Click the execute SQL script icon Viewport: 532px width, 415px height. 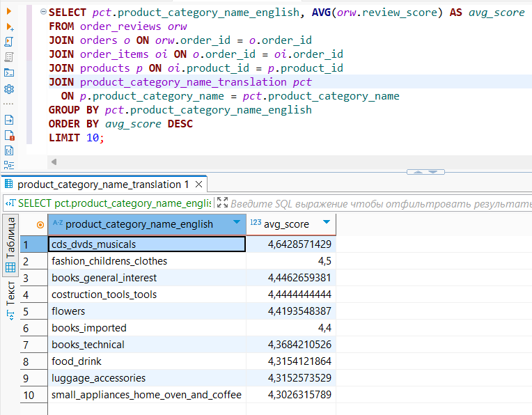click(9, 42)
